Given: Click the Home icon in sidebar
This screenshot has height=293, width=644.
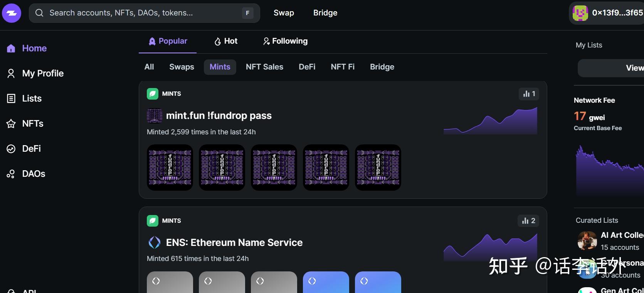Looking at the screenshot, I should (11, 48).
